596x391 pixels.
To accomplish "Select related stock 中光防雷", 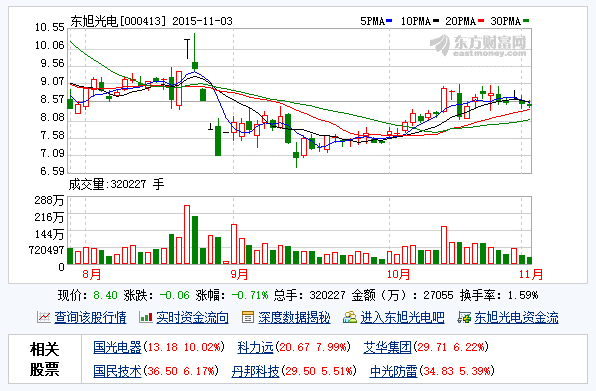I will [x=393, y=371].
